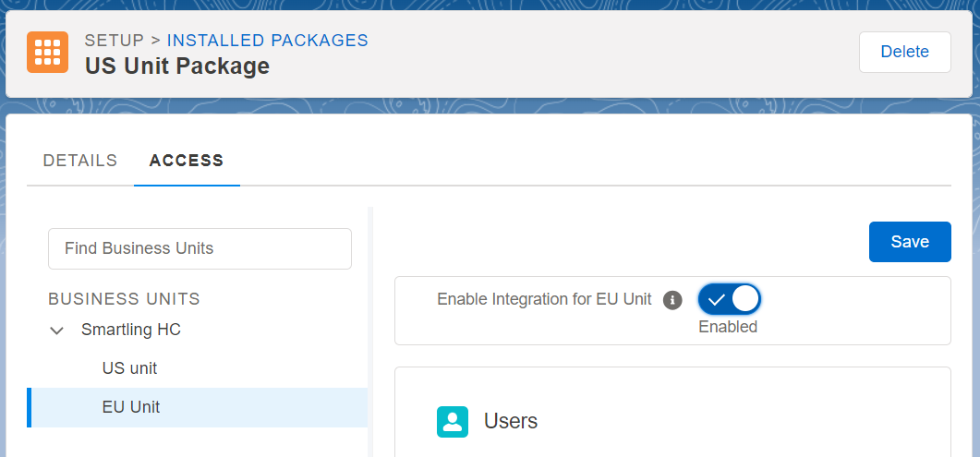This screenshot has height=457, width=980.
Task: Select the US unit business unit
Action: pyautogui.click(x=129, y=368)
